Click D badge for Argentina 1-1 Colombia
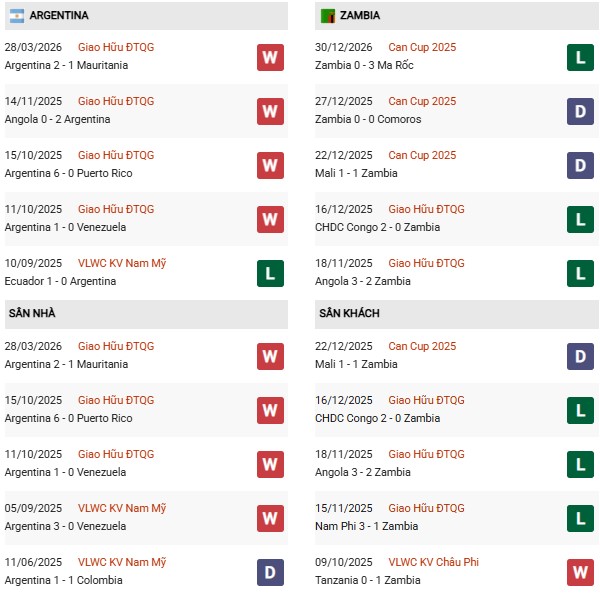 (270, 572)
